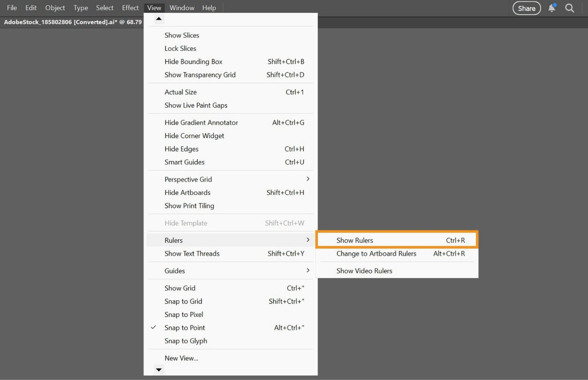Open the search tool in the top bar
The height and width of the screenshot is (380, 588).
[x=569, y=8]
